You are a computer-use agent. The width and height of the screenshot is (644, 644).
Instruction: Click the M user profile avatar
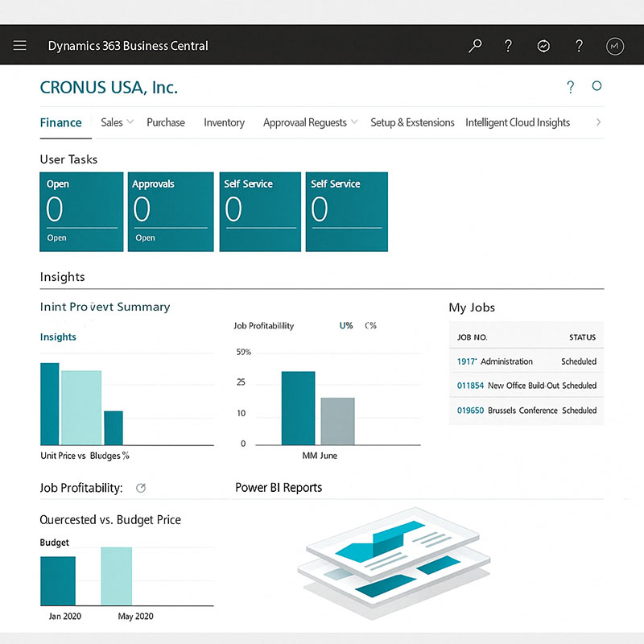click(x=614, y=46)
